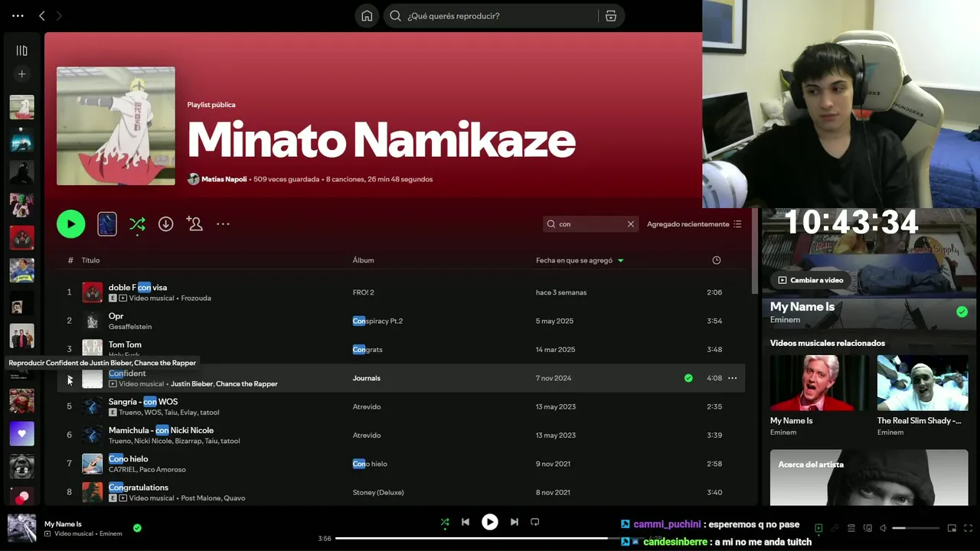Open the playlist preview card icon
This screenshot has width=980, height=551.
107,224
